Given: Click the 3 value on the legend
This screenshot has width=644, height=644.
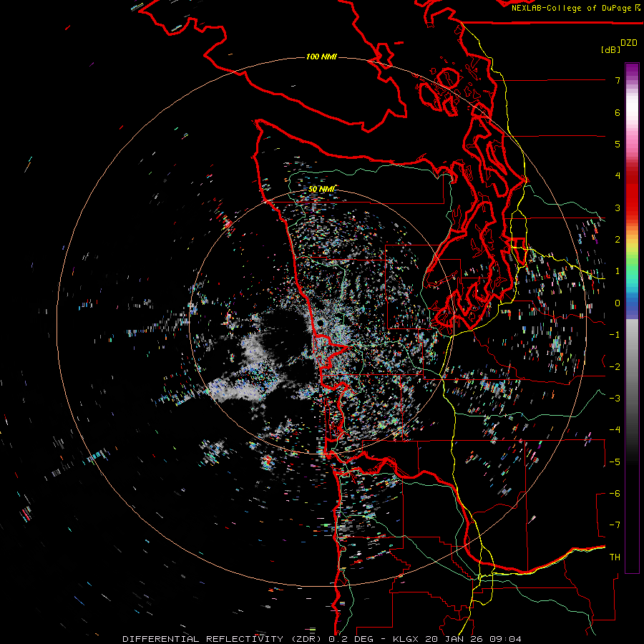Looking at the screenshot, I should click(618, 208).
